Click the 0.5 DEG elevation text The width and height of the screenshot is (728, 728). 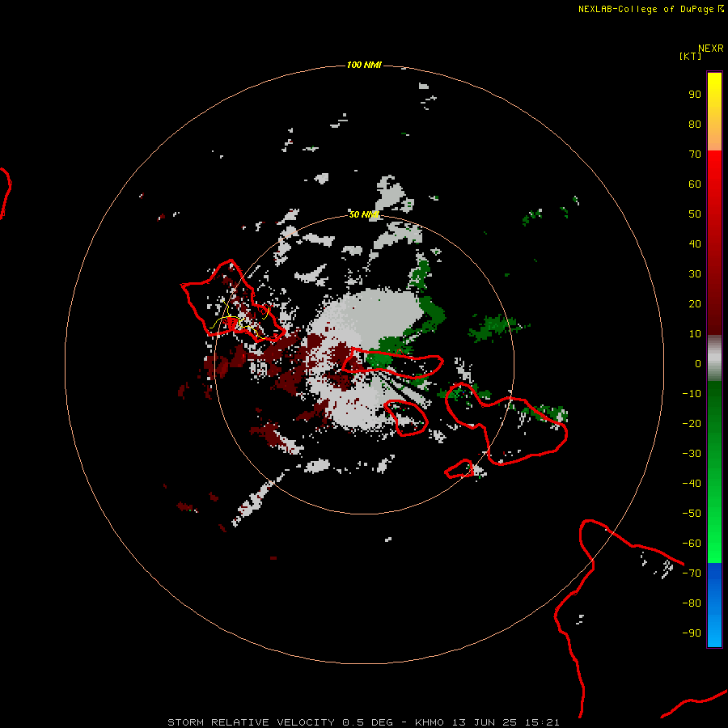point(368,722)
